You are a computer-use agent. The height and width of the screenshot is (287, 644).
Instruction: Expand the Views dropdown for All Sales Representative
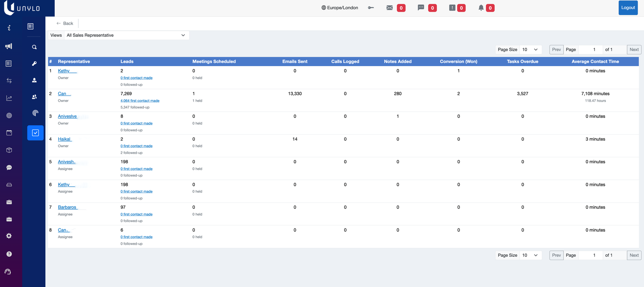click(x=126, y=35)
